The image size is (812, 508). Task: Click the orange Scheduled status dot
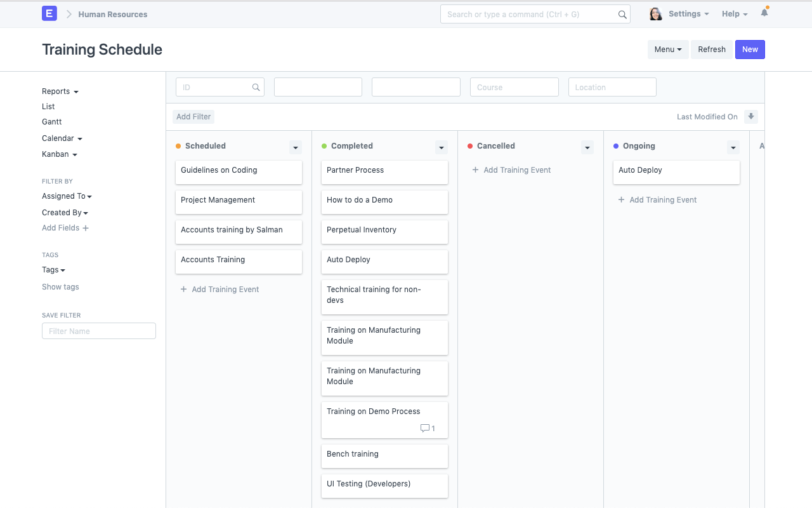point(178,146)
